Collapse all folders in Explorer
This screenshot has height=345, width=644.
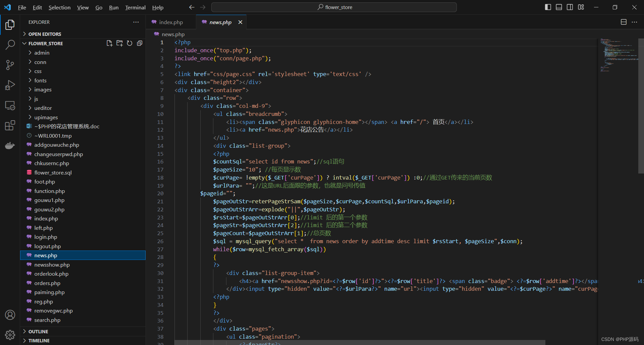140,43
